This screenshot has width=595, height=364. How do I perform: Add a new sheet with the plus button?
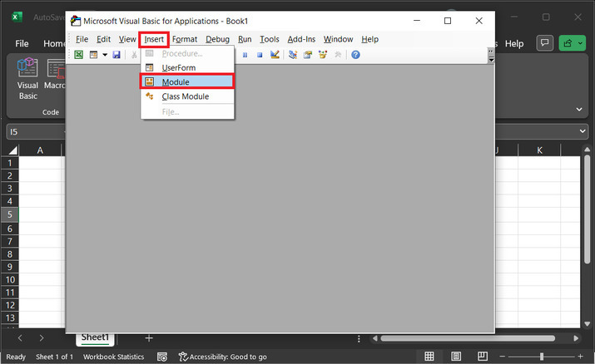(x=149, y=337)
